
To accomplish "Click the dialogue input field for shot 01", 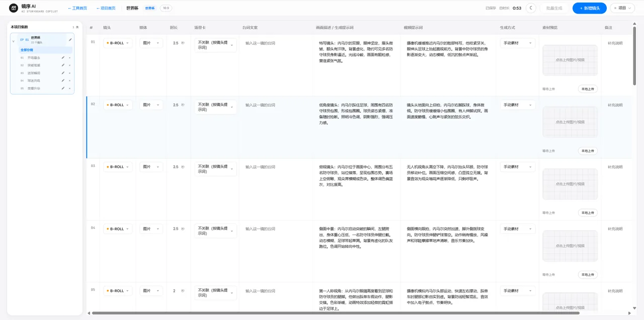I will (277, 43).
